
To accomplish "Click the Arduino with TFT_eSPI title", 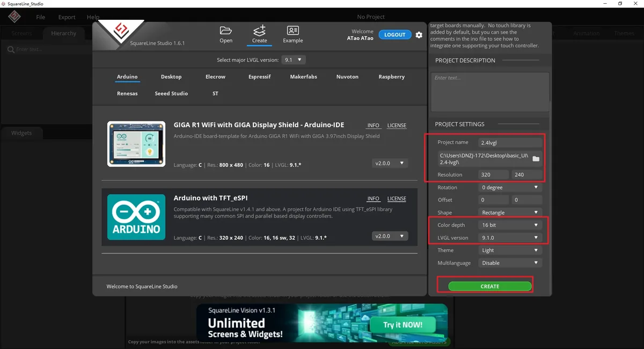I will (x=210, y=198).
